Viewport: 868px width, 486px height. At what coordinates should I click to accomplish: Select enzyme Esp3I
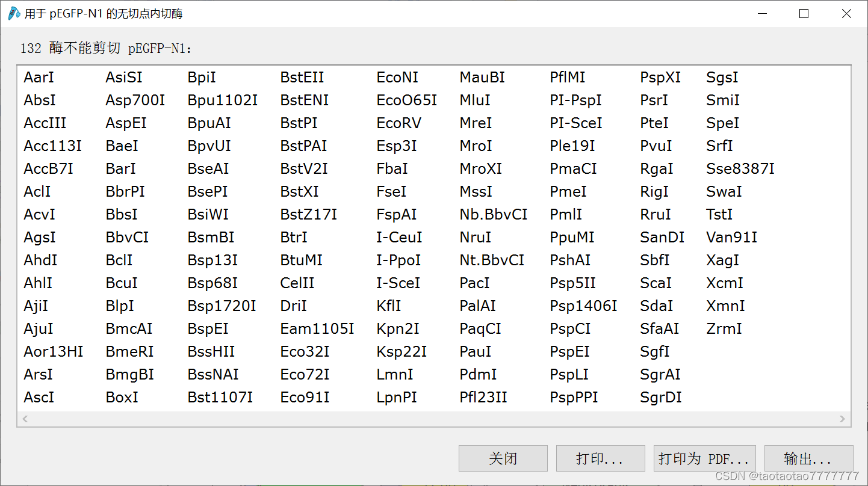click(x=397, y=146)
